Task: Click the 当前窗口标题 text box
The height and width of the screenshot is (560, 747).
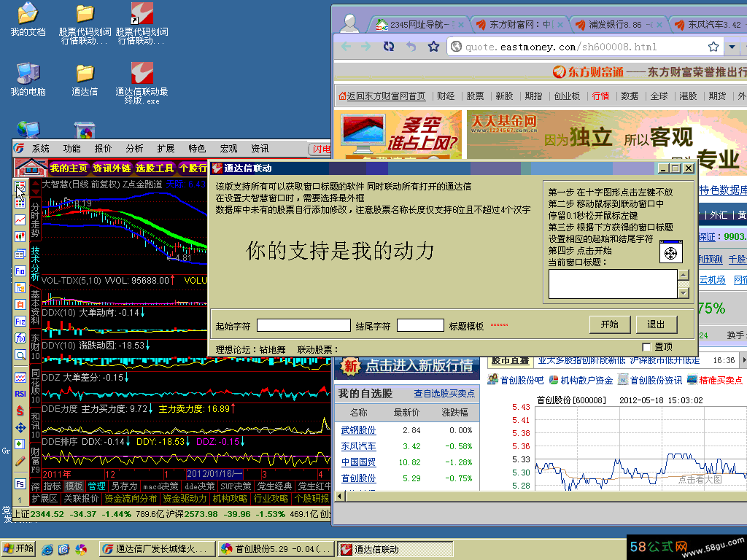Action: [x=613, y=284]
